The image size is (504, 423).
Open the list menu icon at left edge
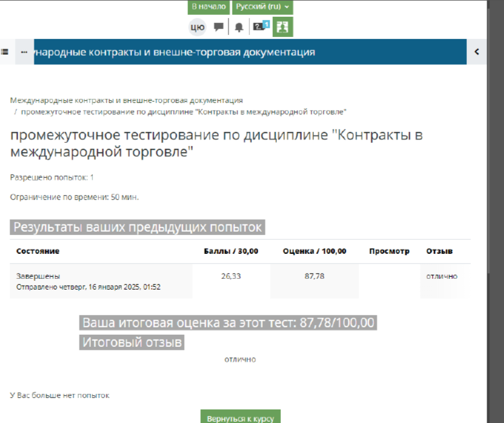click(x=5, y=51)
